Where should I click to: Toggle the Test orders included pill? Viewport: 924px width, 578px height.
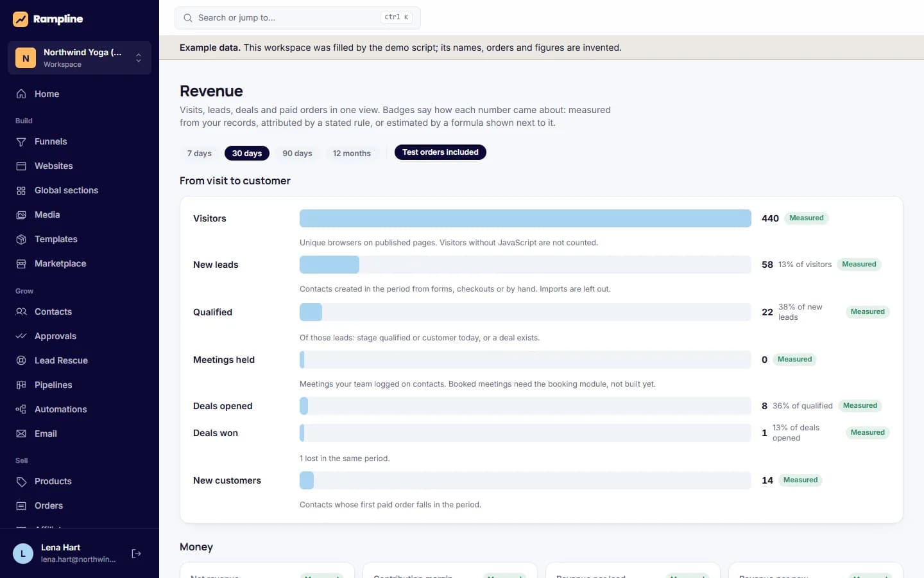(x=440, y=152)
